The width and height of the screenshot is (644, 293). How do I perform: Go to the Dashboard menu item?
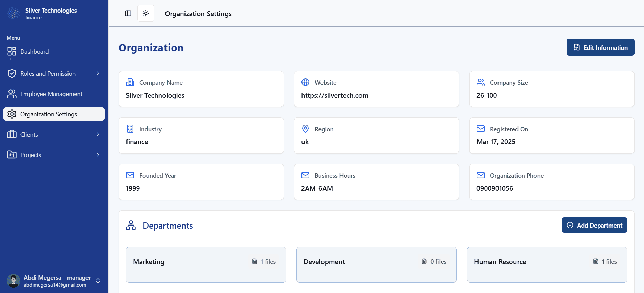(x=35, y=52)
